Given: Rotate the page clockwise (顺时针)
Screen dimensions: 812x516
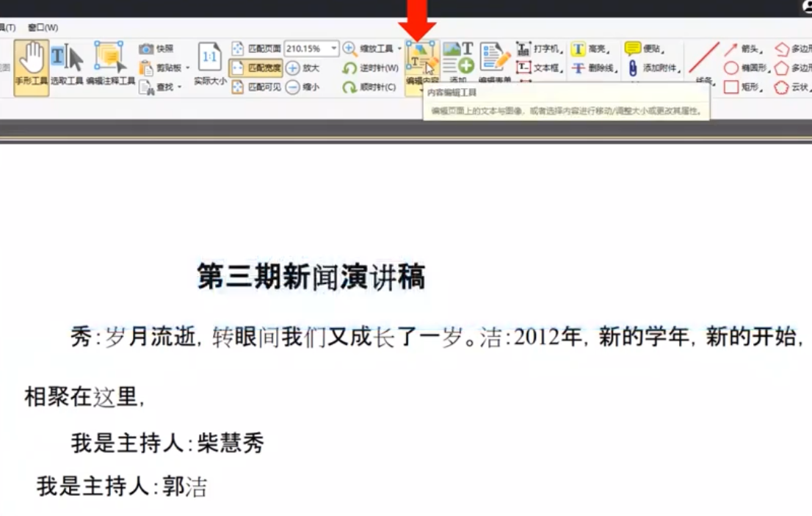Looking at the screenshot, I should tap(367, 85).
